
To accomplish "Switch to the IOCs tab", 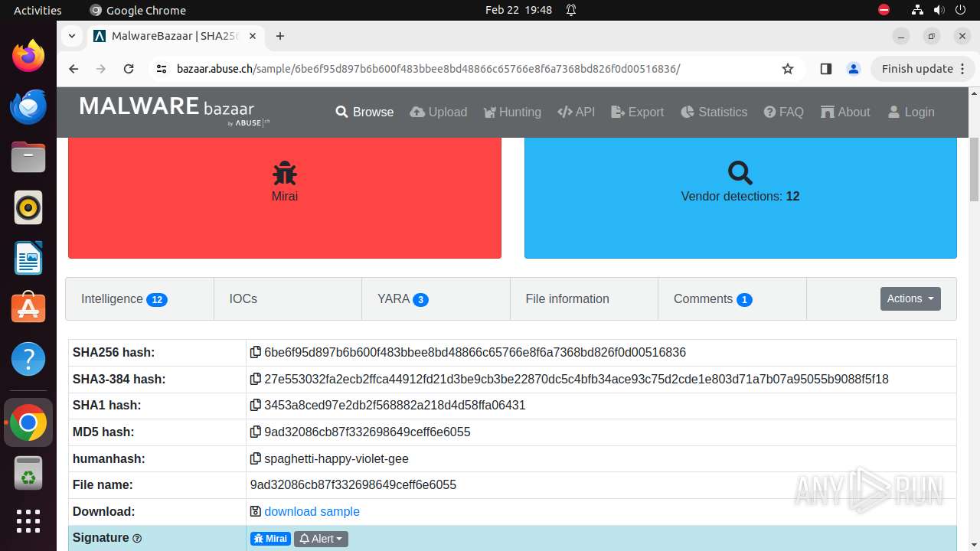I will coord(288,299).
